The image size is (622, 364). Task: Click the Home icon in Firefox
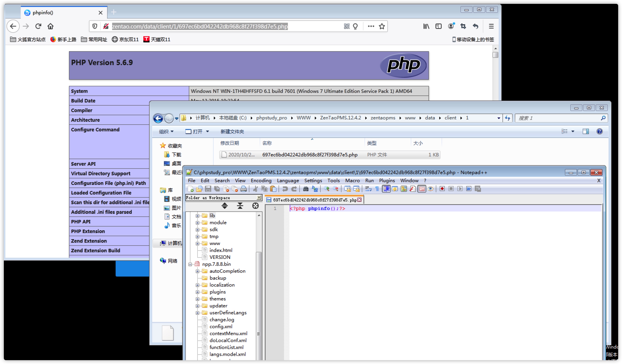tap(51, 26)
